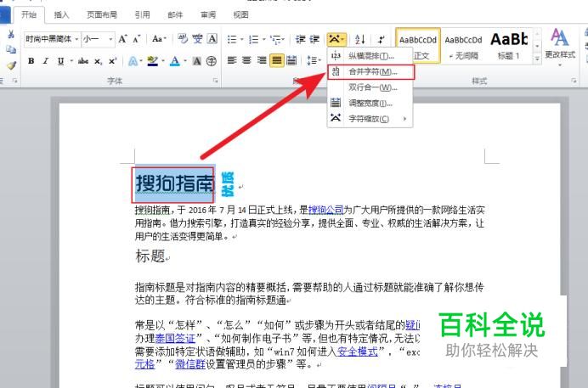Viewport: 588px width, 388px height.
Task: Open 邮件 ribbon tab
Action: [x=175, y=14]
